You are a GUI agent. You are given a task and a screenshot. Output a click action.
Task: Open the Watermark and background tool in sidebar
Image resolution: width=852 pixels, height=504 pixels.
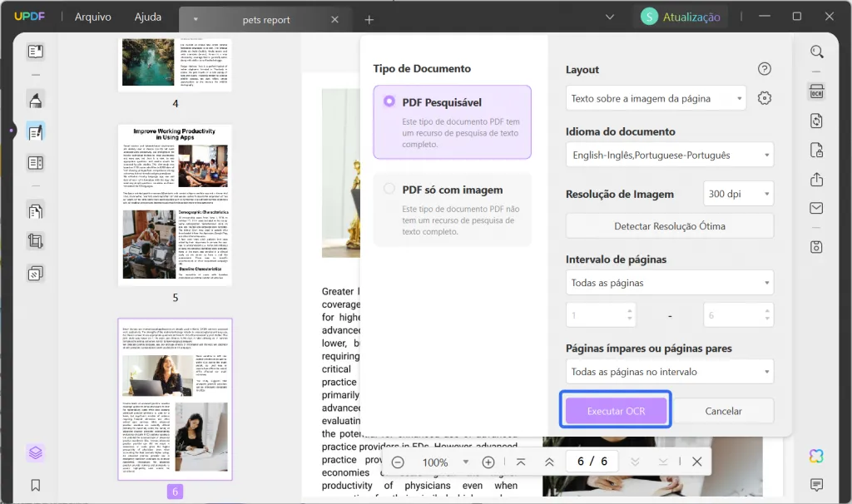click(35, 273)
